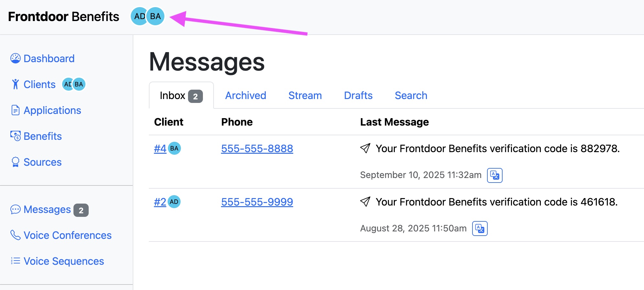Click the Clients person icon
644x290 pixels.
(15, 84)
